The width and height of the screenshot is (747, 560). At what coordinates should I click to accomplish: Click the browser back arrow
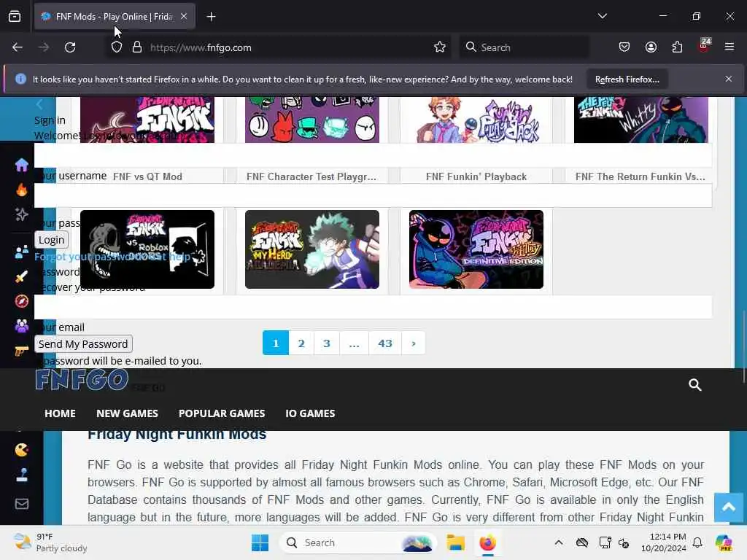tap(18, 47)
